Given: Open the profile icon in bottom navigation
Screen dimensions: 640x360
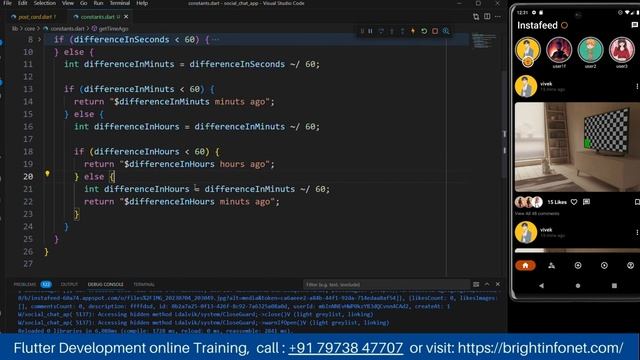Looking at the screenshot, I should point(630,266).
